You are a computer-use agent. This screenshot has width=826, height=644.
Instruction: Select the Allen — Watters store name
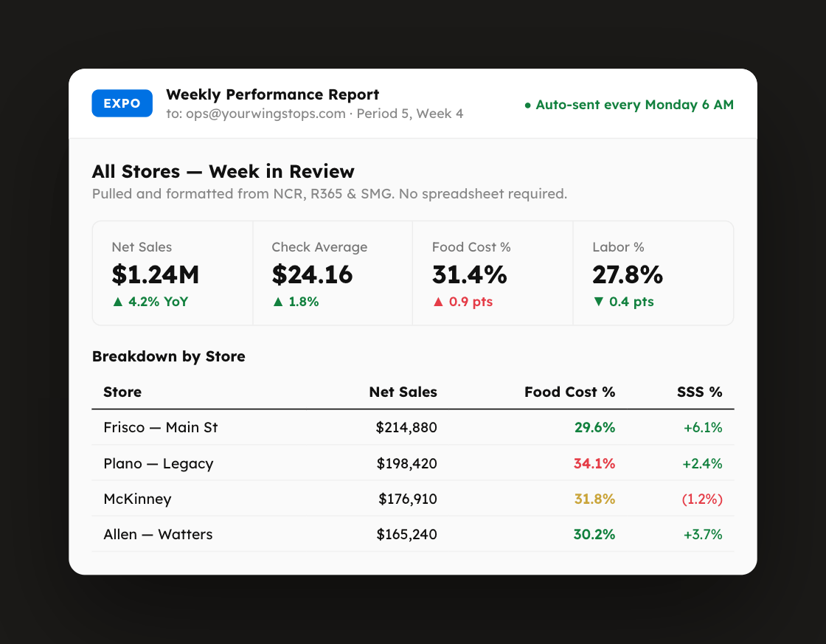[x=158, y=534]
